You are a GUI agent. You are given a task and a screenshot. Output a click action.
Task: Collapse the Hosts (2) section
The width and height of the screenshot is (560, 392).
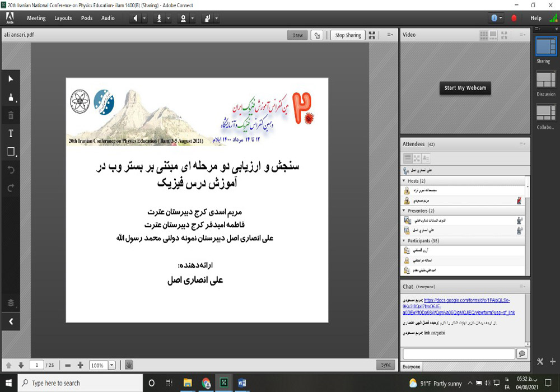coord(403,180)
